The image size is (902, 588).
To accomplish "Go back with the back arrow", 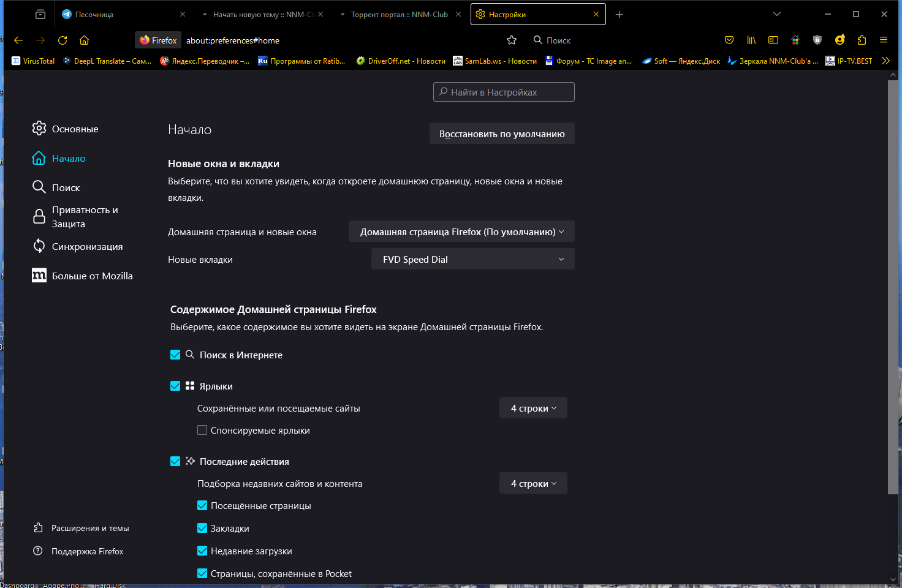I will (x=18, y=40).
